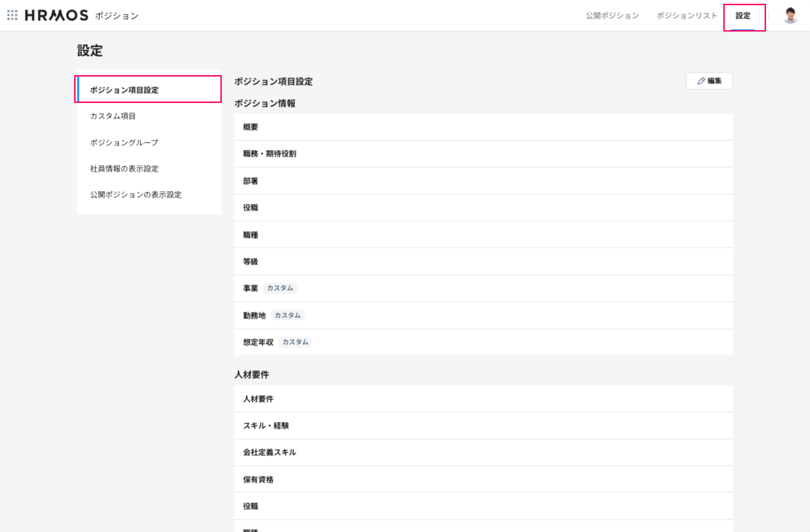Click the カスタム badge beside 想定年収

coord(295,342)
